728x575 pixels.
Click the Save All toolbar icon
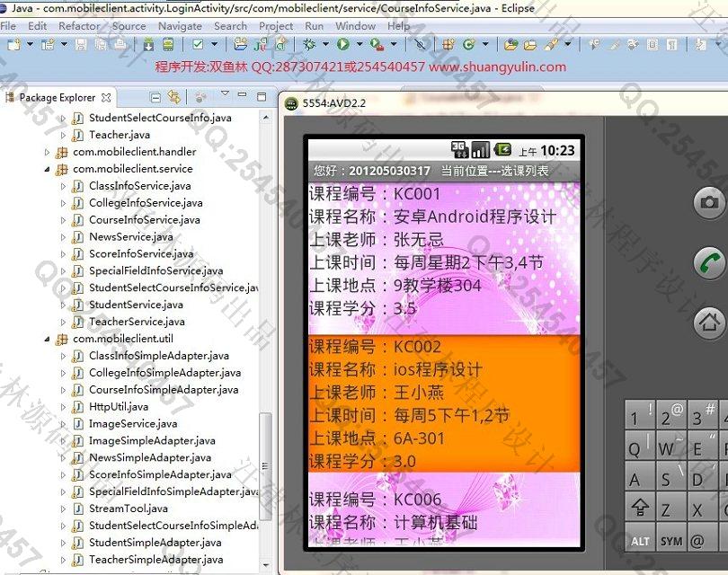tap(101, 45)
